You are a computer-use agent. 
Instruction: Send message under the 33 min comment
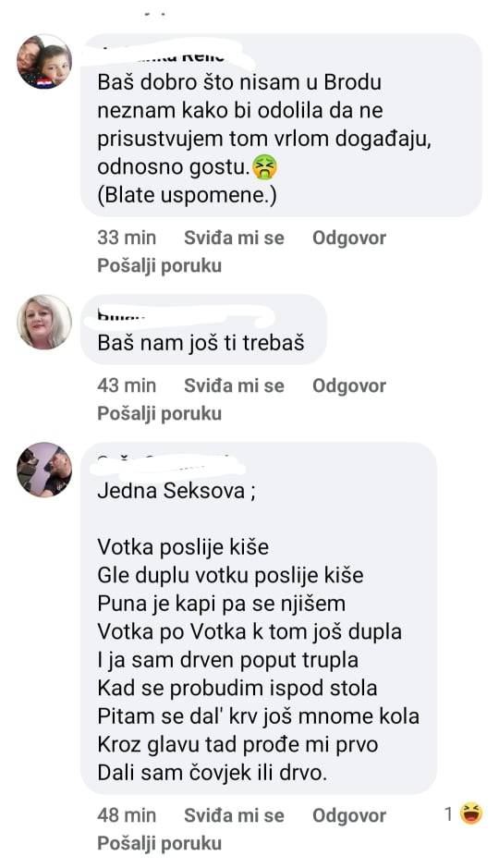coord(159,265)
